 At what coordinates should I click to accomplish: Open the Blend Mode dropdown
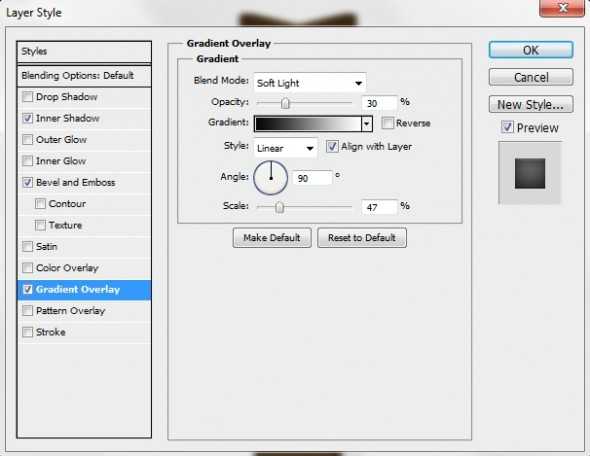(x=310, y=83)
